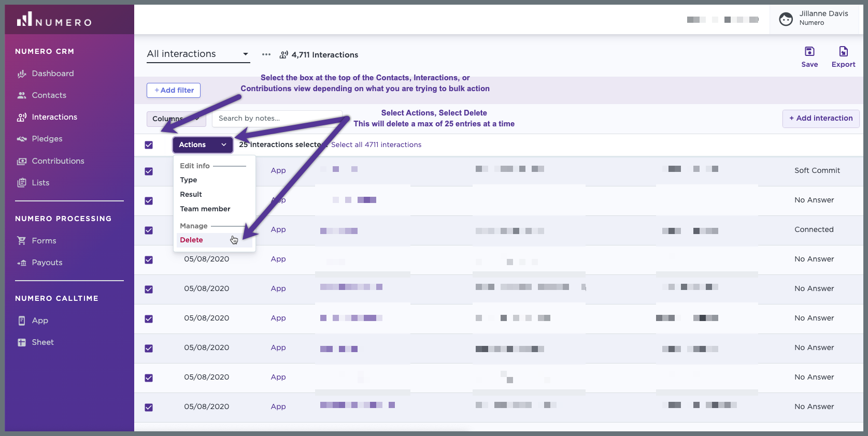The width and height of the screenshot is (868, 436).
Task: Click Select all 4711 interactions link
Action: [x=376, y=144]
